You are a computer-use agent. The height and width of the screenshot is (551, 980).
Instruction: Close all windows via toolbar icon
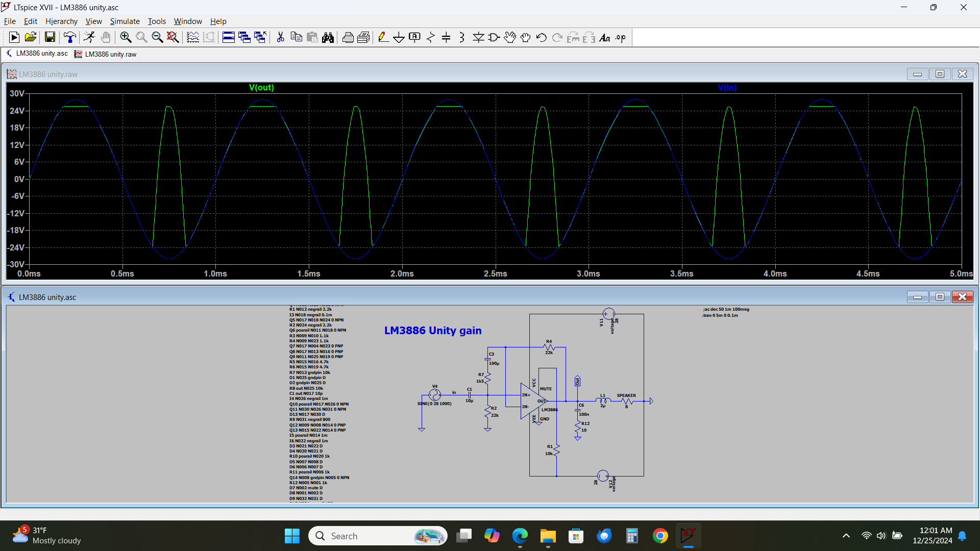pos(260,37)
